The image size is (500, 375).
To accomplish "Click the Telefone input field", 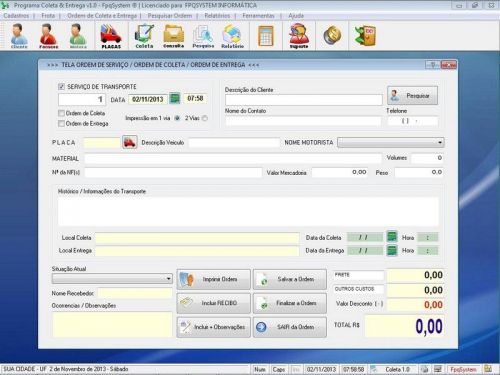I will coord(413,121).
